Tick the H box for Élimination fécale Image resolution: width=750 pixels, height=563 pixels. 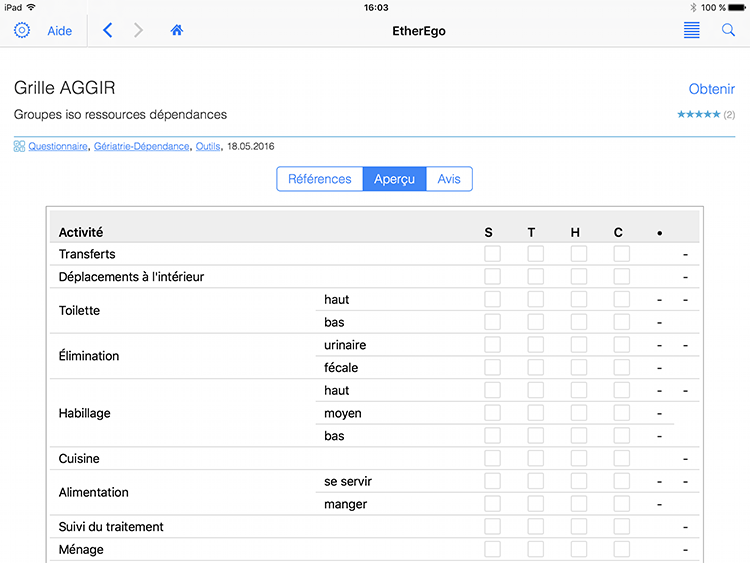point(579,368)
